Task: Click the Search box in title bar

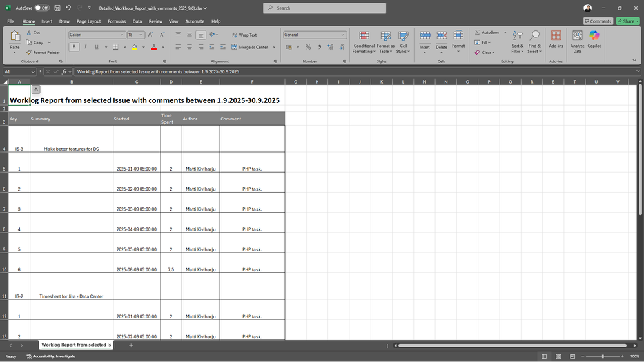Action: click(x=324, y=8)
